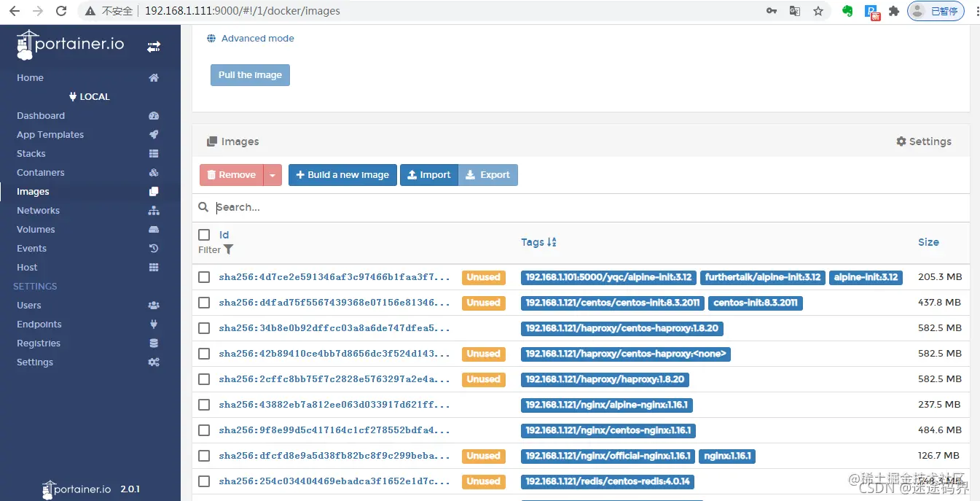This screenshot has height=501, width=980.
Task: Check the sha256:42b89410ce4b image row
Action: (204, 354)
